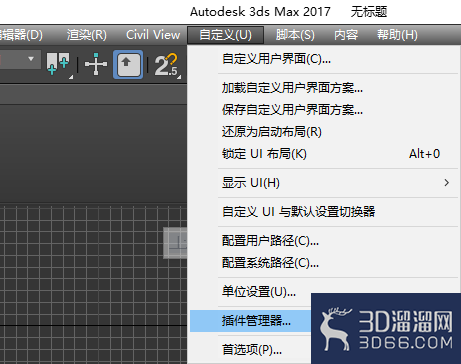Open the 渲染(R) menu
The image size is (461, 364).
87,35
